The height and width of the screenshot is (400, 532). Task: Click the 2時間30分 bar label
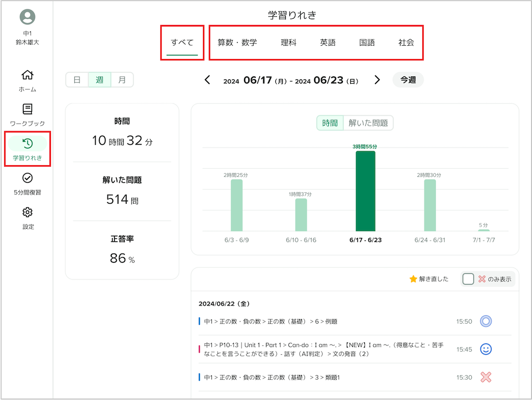429,175
